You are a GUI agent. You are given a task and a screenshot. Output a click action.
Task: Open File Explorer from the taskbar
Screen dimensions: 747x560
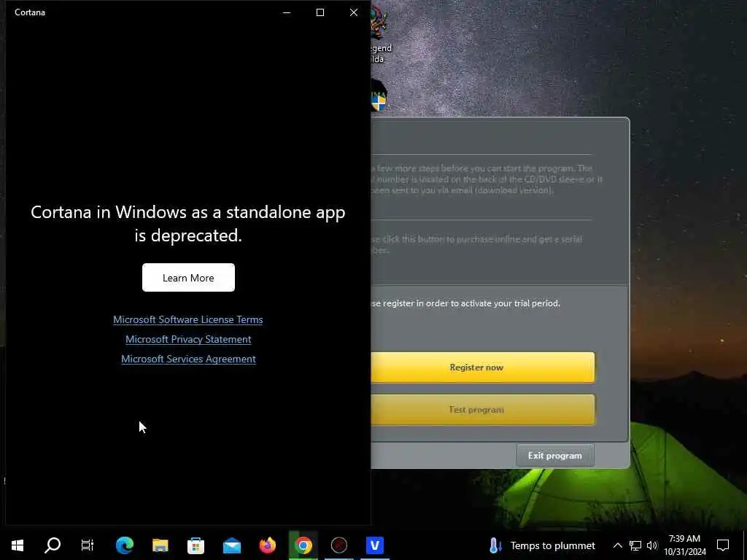pos(160,545)
